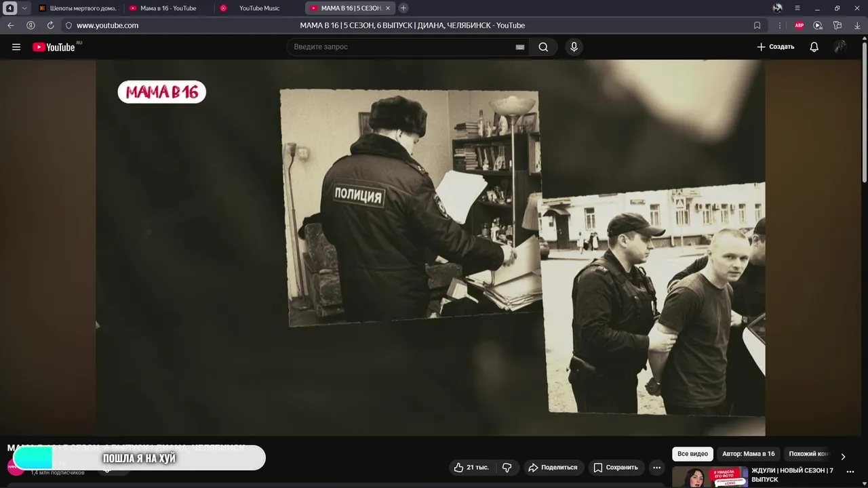The image size is (868, 488).
Task: Open the browser profile avatar in title bar
Action: (x=777, y=8)
